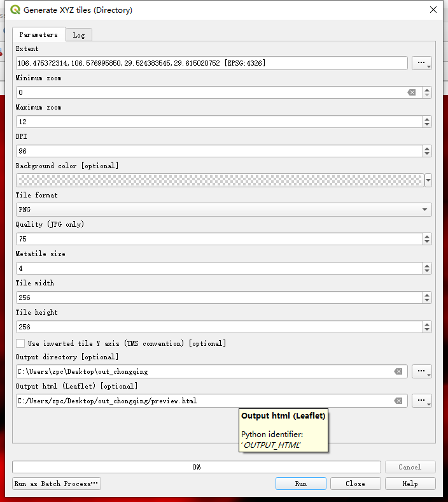Click the 'Output html (Leaflet)' tooltip title
Viewport: 448px width, 502px height.
coord(283,416)
